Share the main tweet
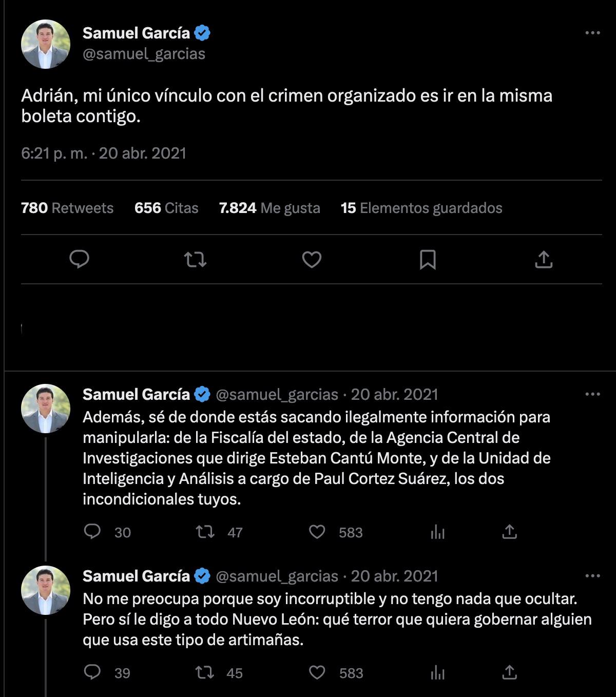 [544, 260]
